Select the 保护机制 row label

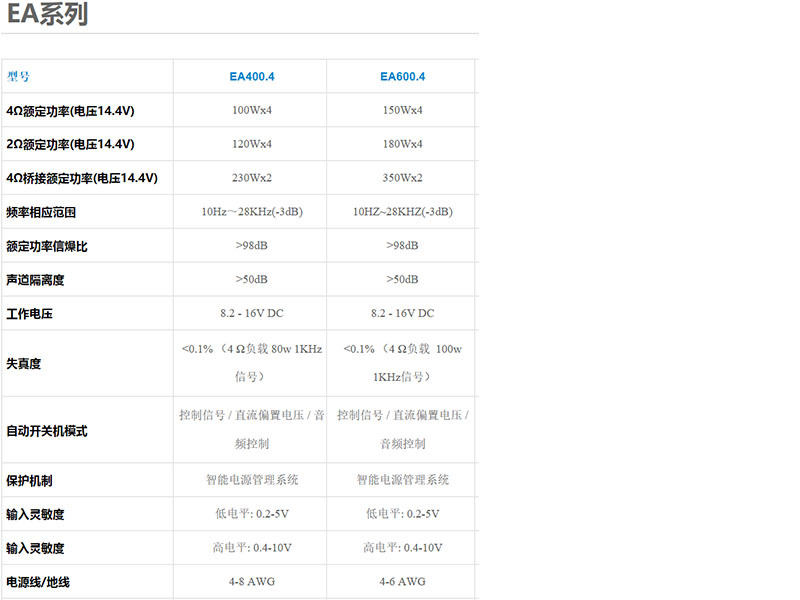(29, 481)
